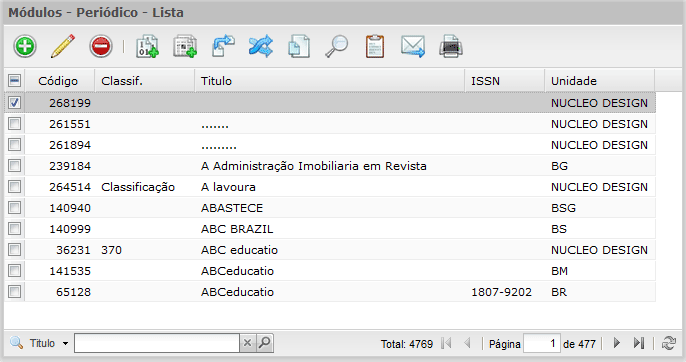The height and width of the screenshot is (362, 686).
Task: Click the pencil edit icon
Action: click(63, 46)
